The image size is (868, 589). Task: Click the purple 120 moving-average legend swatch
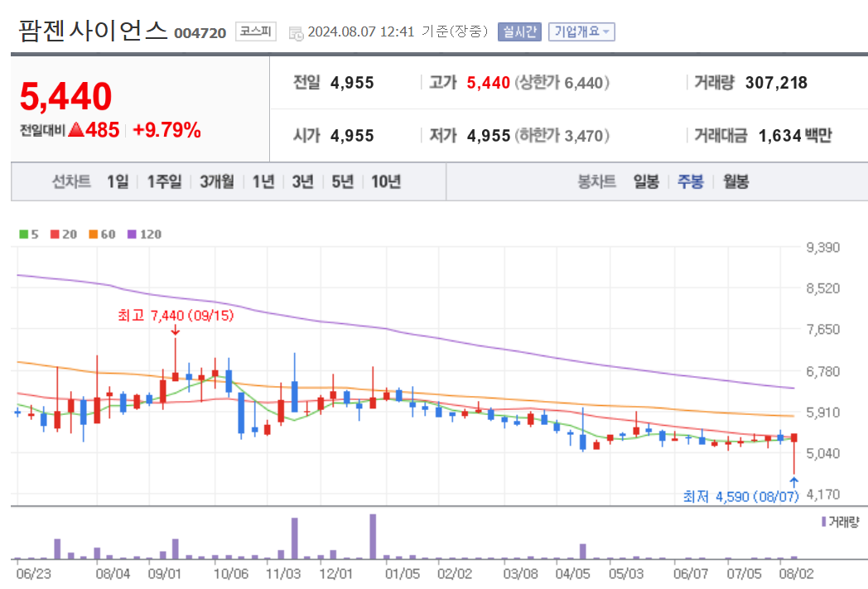pyautogui.click(x=132, y=234)
